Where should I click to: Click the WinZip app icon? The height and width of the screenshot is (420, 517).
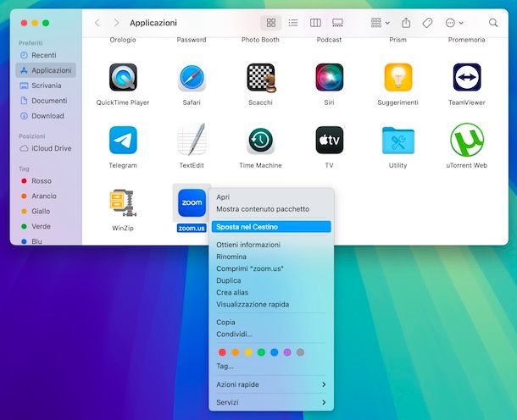[x=123, y=203]
